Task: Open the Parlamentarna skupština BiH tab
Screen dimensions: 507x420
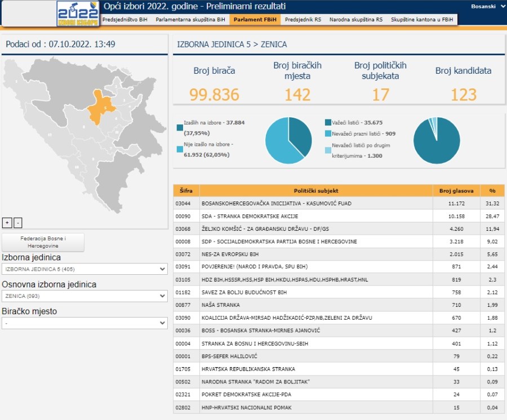Action: click(x=190, y=19)
